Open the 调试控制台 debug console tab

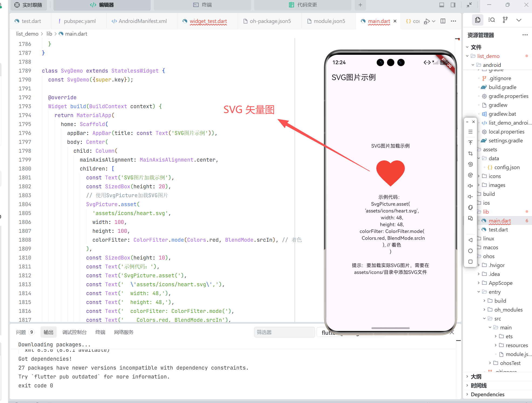point(74,332)
